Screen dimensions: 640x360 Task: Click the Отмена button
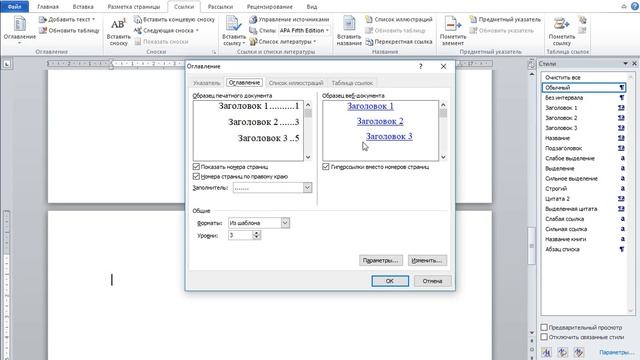[433, 281]
